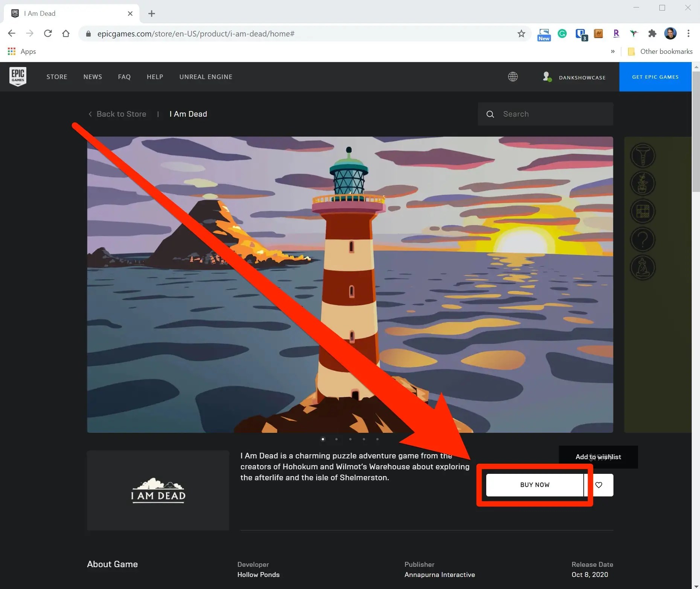Click the Epic Games logo
The height and width of the screenshot is (589, 700).
click(x=18, y=77)
